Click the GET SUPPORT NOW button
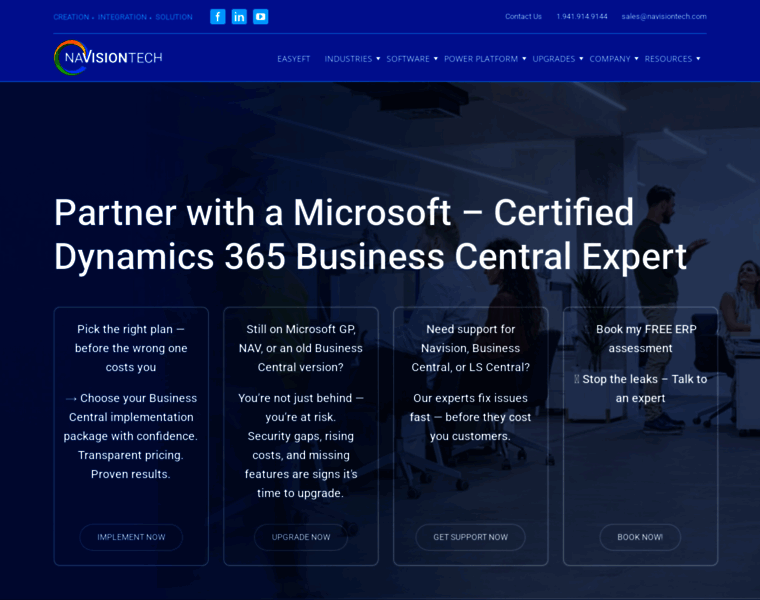Image resolution: width=760 pixels, height=600 pixels. (470, 537)
